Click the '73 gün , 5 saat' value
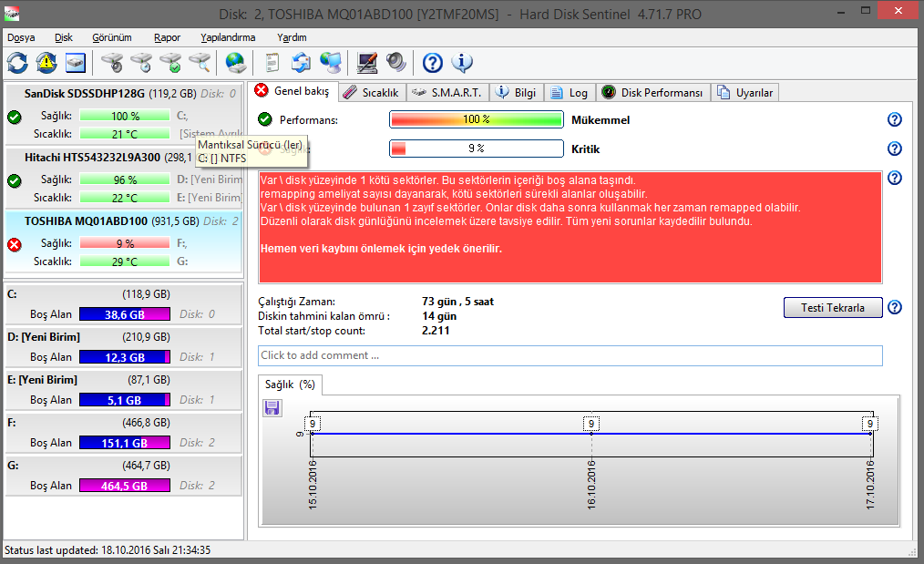The height and width of the screenshot is (564, 924). click(x=457, y=302)
